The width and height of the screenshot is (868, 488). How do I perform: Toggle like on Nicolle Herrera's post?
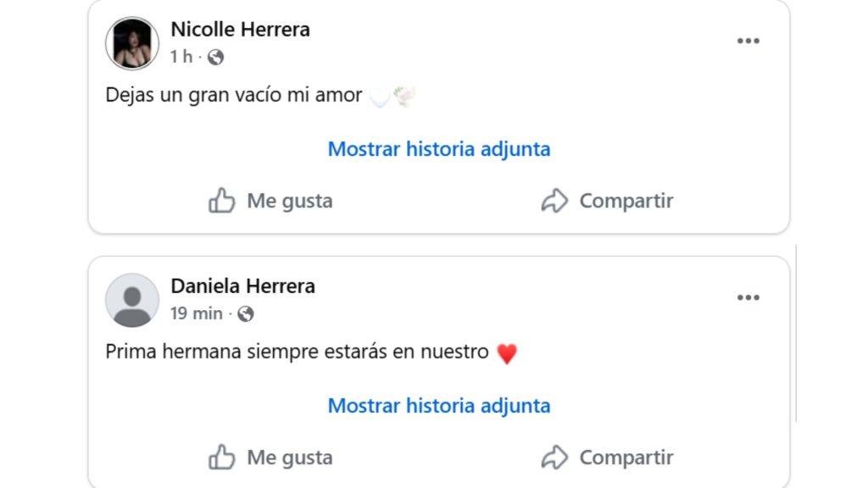(270, 201)
